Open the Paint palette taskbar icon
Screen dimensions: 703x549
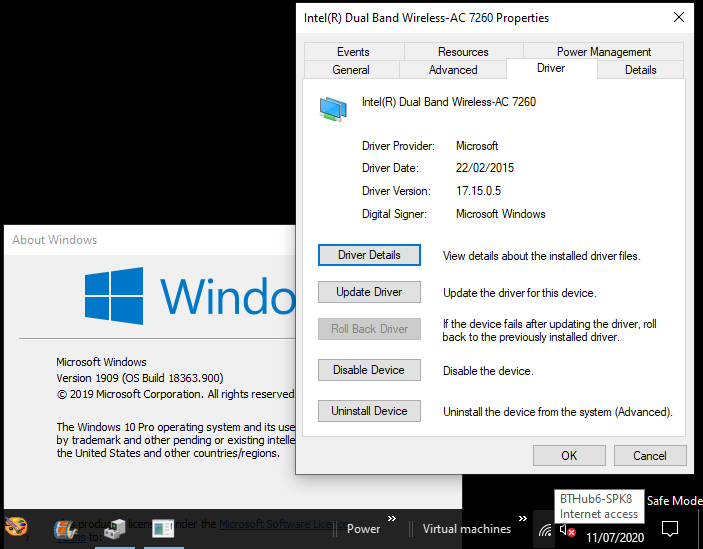(x=16, y=528)
